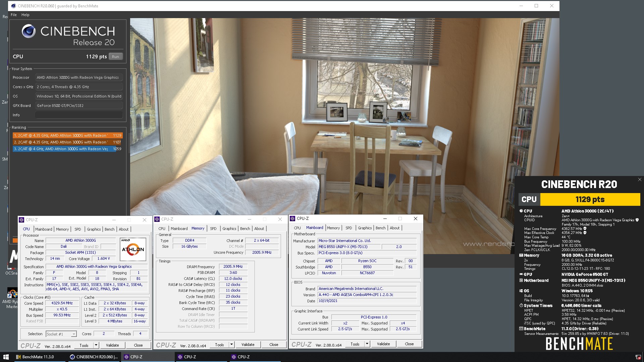
Task: Open Memory tab in CPU-Z CPU-tab window
Action: (x=62, y=229)
